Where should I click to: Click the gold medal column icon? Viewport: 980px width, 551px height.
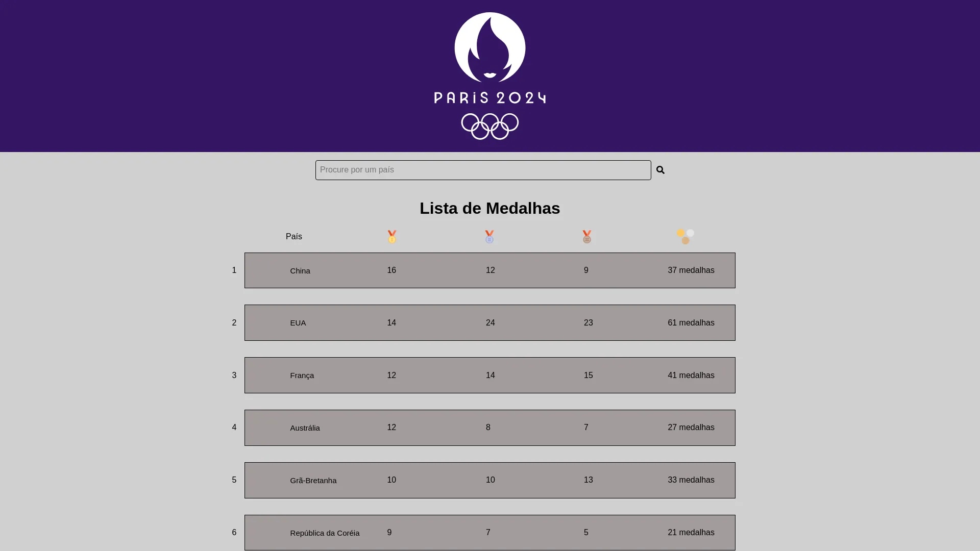coord(391,237)
